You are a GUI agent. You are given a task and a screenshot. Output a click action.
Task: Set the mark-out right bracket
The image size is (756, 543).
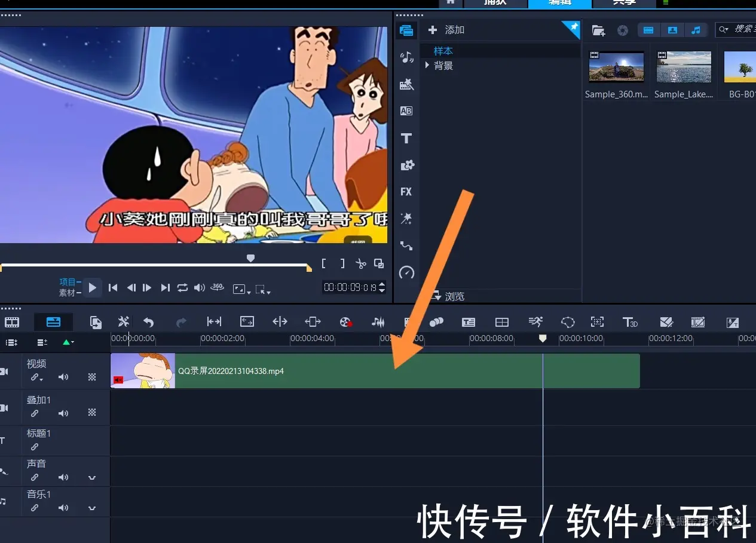342,263
